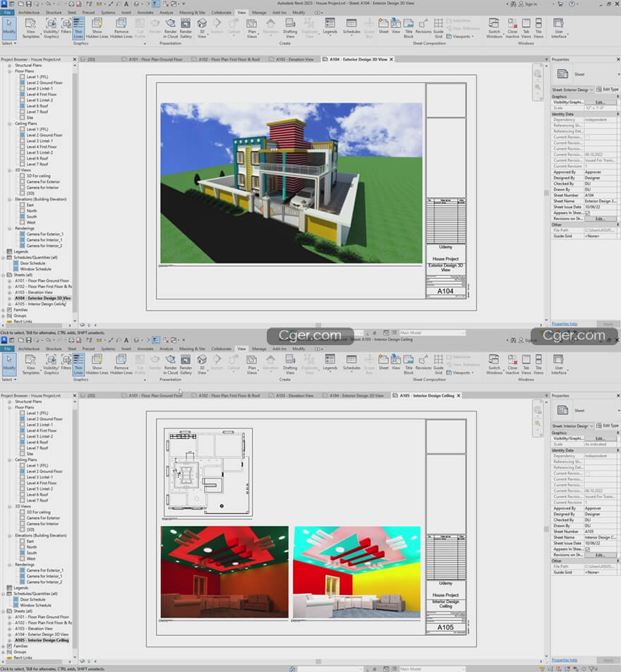Select the Modify tool in the lower ribbon
This screenshot has width=621, height=672.
click(x=9, y=365)
